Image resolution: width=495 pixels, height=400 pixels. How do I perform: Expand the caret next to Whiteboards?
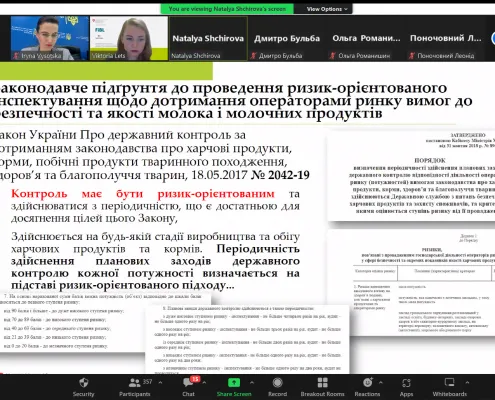[467, 383]
